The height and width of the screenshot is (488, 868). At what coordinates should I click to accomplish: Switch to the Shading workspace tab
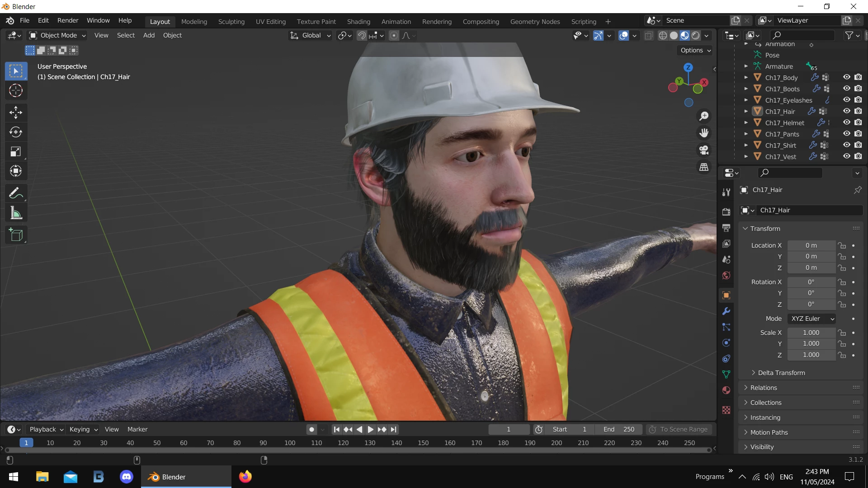[358, 21]
